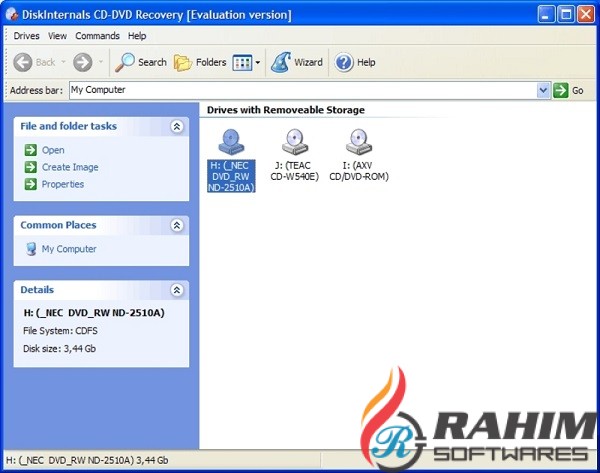Open the Commands menu
600x473 pixels.
tap(97, 36)
